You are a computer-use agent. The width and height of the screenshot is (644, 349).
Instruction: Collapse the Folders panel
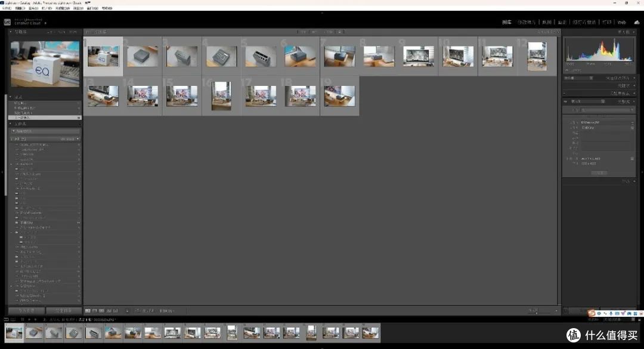coord(11,123)
